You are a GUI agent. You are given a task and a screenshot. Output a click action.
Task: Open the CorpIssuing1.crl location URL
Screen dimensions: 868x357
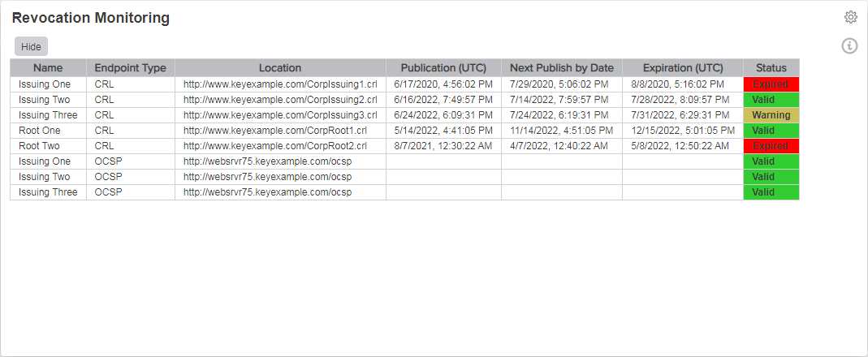point(280,84)
